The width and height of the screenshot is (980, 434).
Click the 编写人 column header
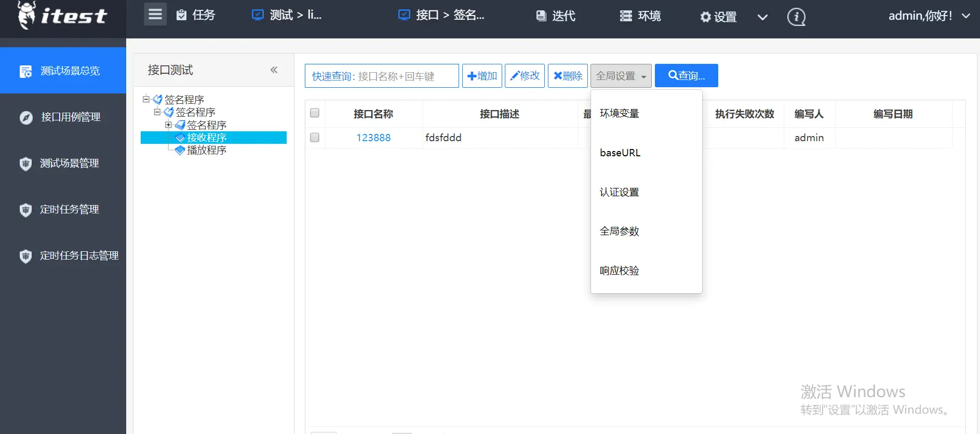[809, 114]
